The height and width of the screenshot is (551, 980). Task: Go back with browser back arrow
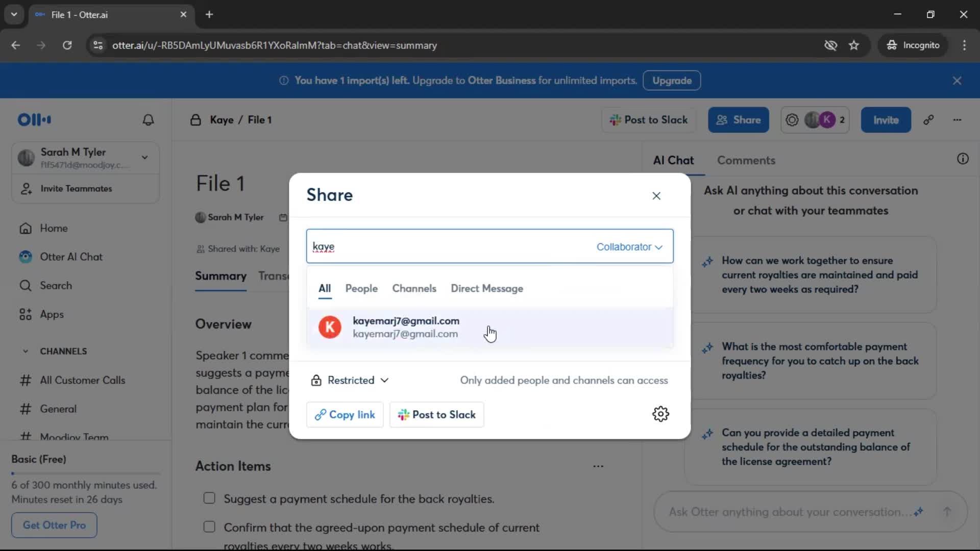16,45
